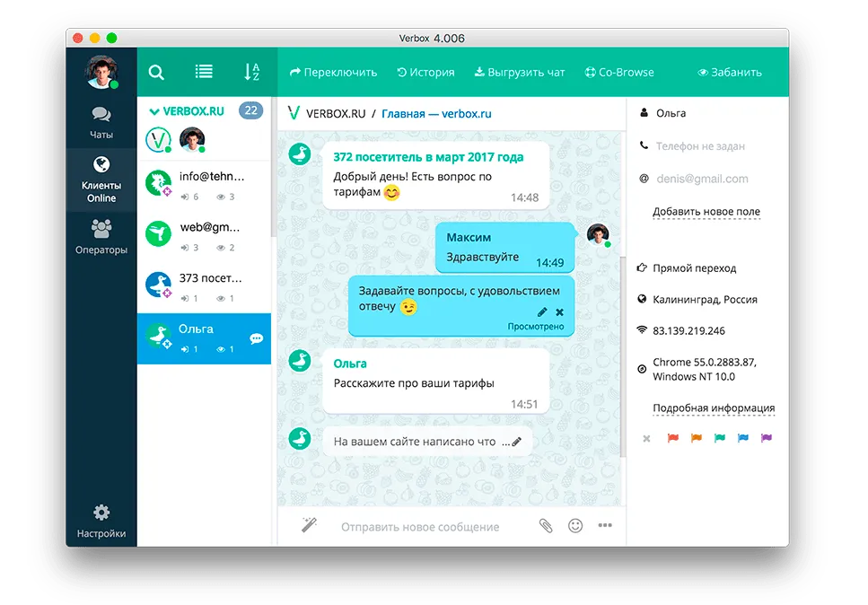This screenshot has width=868, height=605.
Task: Open the 373 посет... client row
Action: (204, 286)
